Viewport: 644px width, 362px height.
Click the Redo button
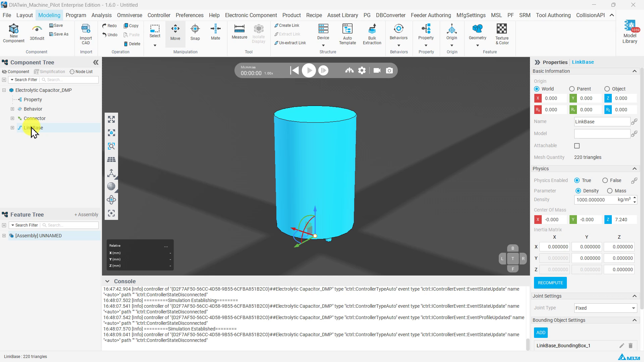110,26
